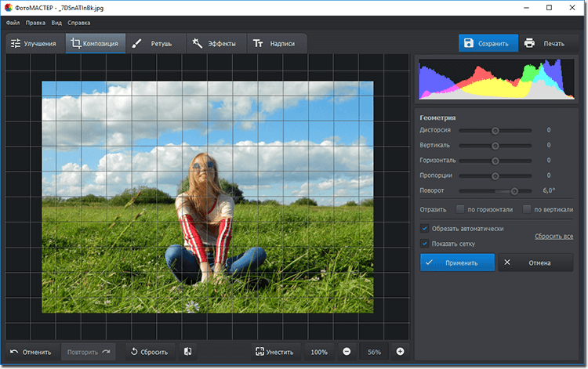
Task: Click the zoom out minus icon
Action: pos(347,352)
